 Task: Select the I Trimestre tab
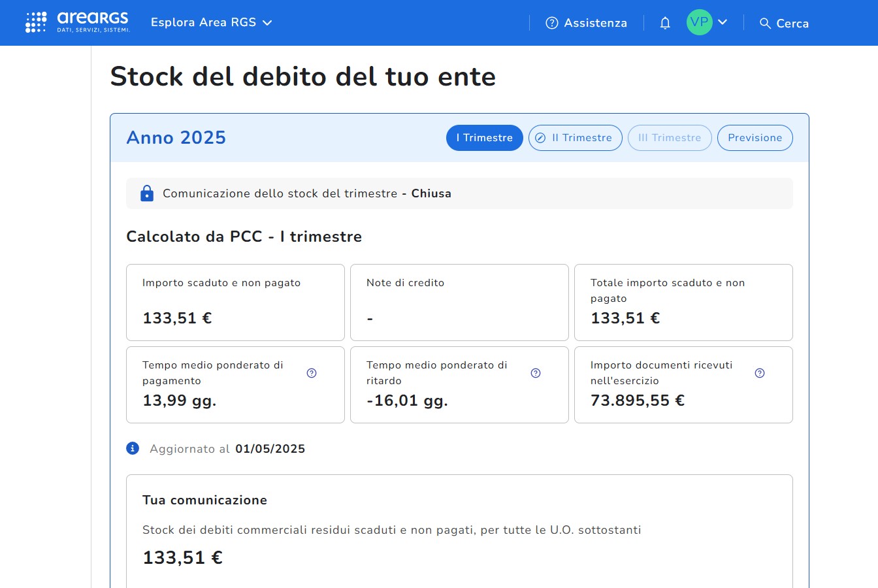point(484,138)
